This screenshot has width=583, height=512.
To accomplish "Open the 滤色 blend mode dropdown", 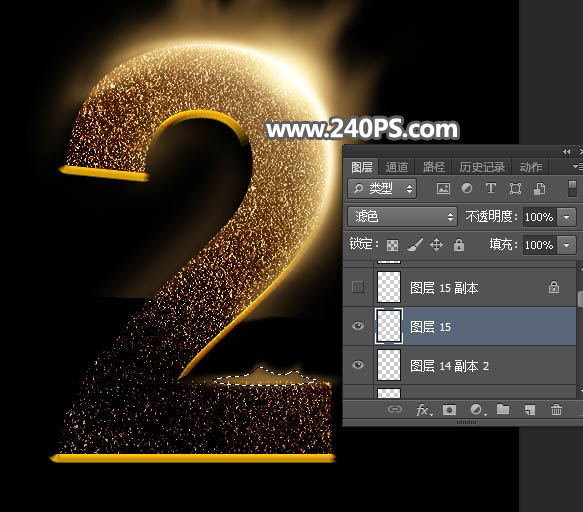I will point(402,217).
